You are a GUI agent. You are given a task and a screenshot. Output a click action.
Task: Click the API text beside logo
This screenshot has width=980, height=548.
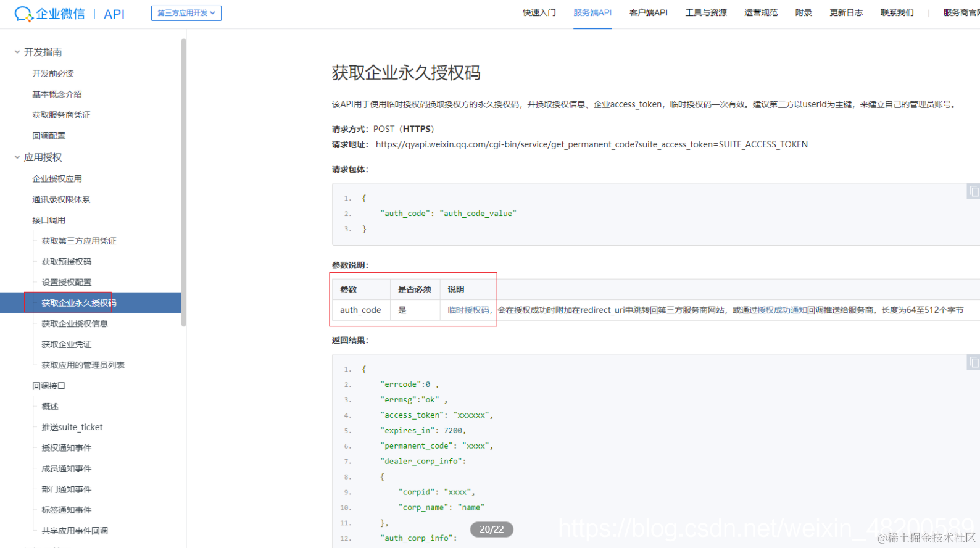tap(114, 14)
